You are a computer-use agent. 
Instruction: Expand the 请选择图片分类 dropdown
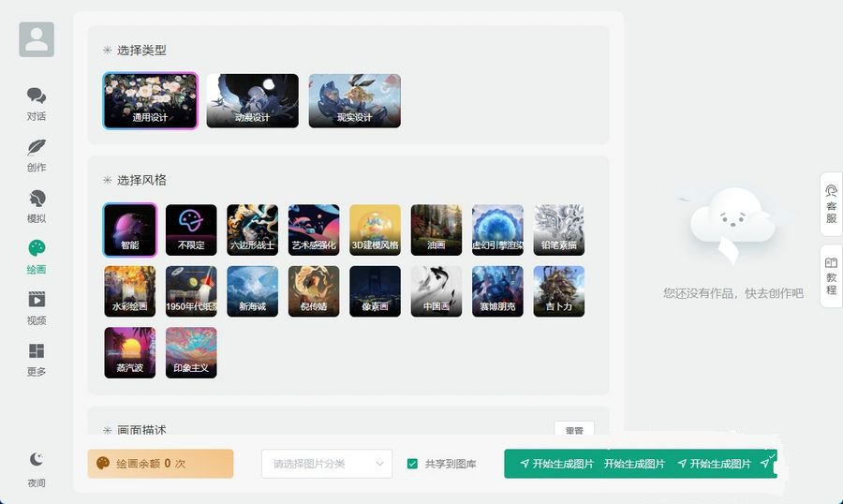pyautogui.click(x=327, y=464)
